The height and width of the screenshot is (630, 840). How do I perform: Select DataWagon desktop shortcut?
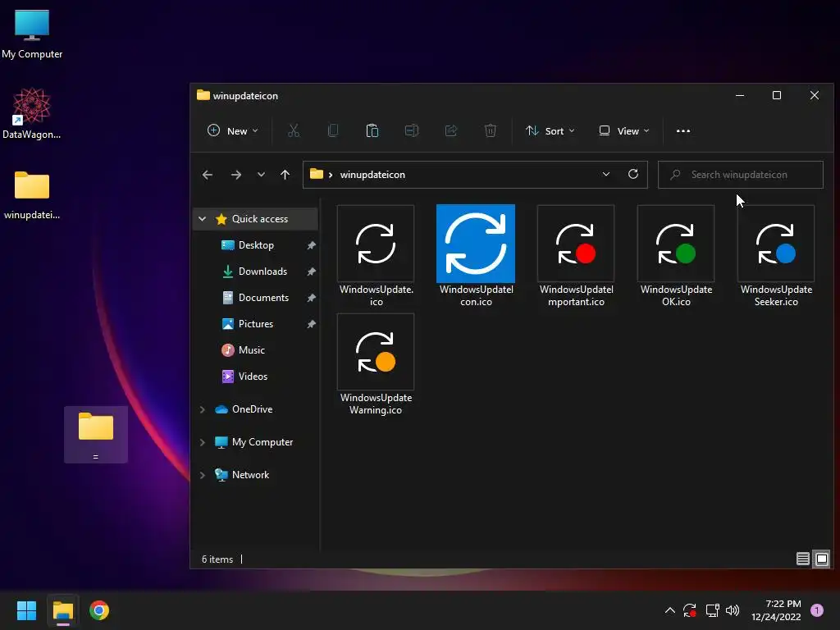tap(32, 113)
